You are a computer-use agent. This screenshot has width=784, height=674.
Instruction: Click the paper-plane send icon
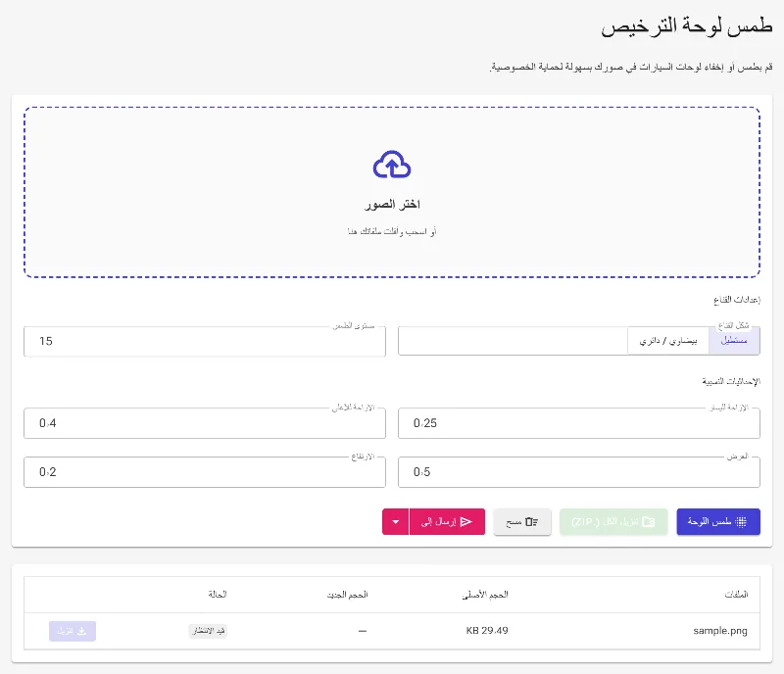point(466,521)
